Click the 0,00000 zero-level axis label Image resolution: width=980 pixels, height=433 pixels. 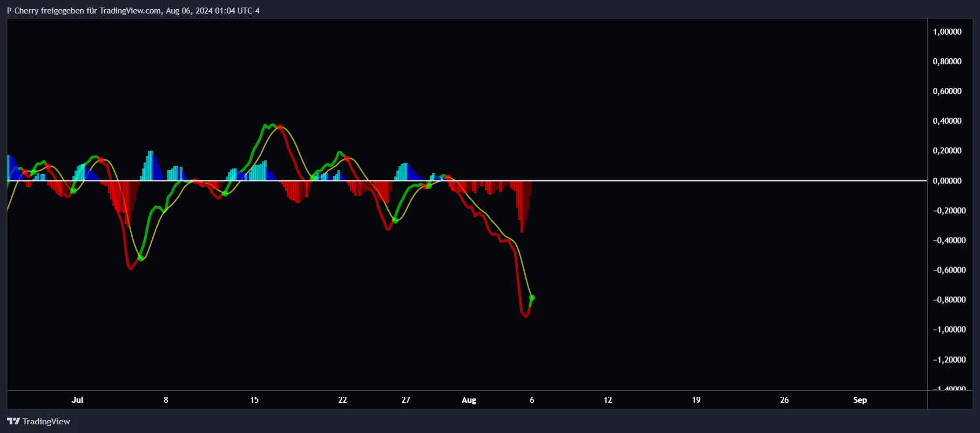pyautogui.click(x=947, y=181)
